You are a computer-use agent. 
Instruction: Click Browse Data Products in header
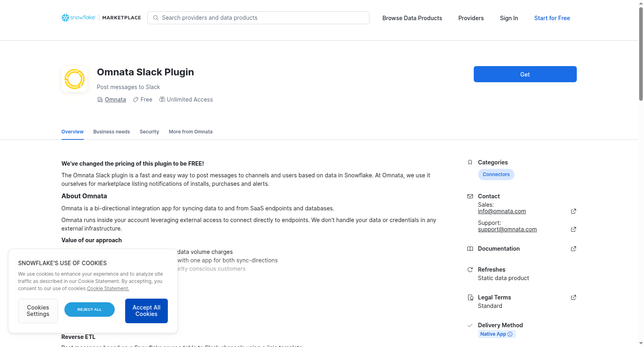pos(412,18)
